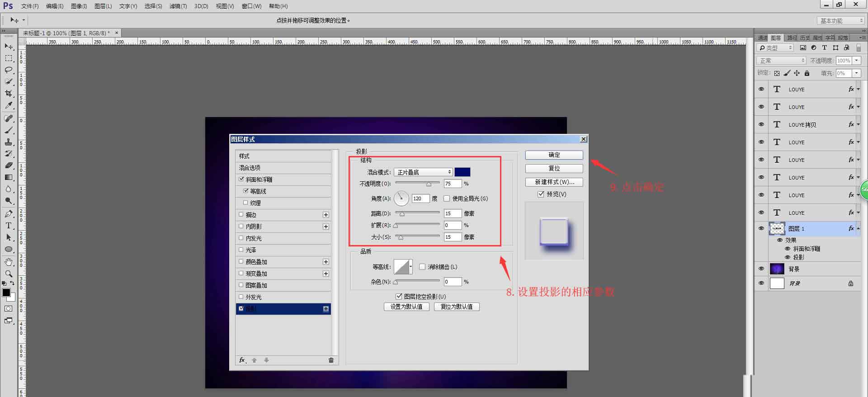Click the 角度 input field showing 120
Viewport: 868px width, 397px height.
click(420, 198)
